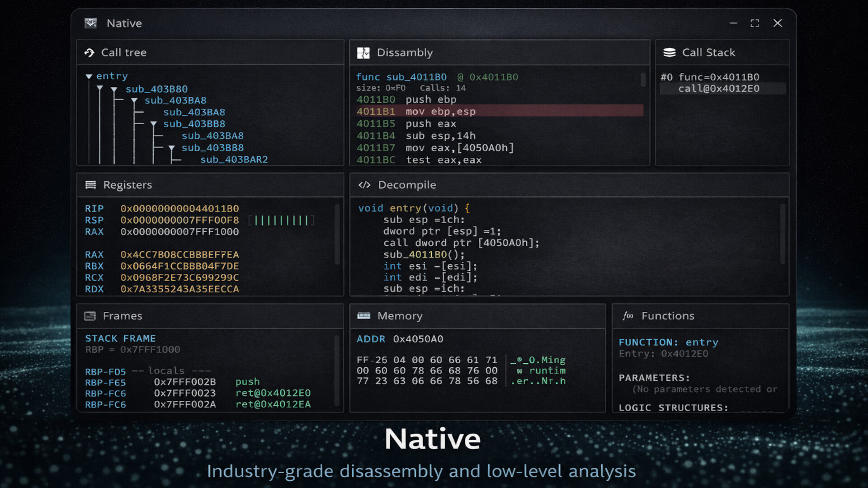Collapse the entry node in Call tree

pyautogui.click(x=89, y=76)
